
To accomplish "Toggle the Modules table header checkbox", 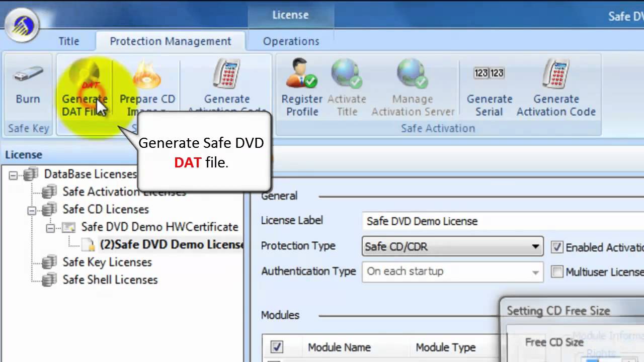I will (x=276, y=347).
